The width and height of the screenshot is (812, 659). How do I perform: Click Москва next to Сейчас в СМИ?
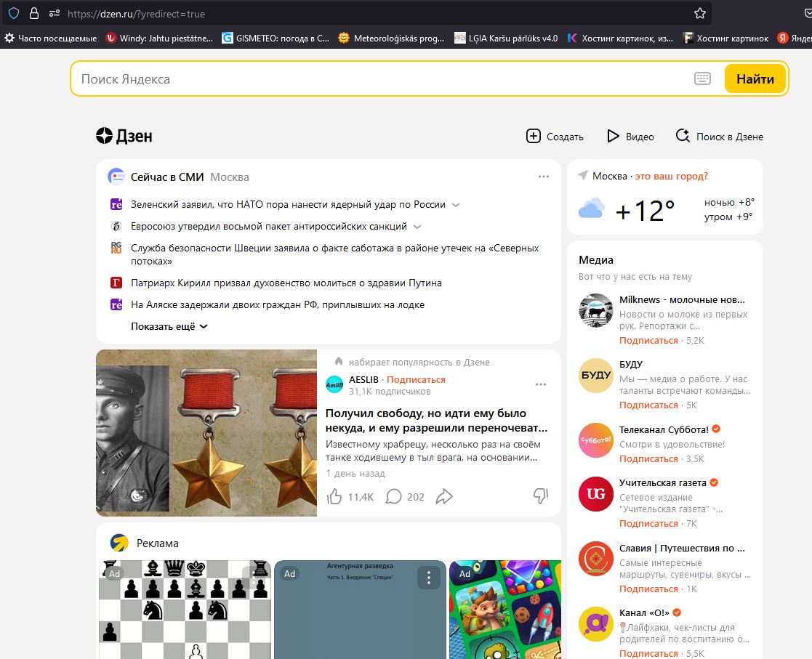(230, 177)
